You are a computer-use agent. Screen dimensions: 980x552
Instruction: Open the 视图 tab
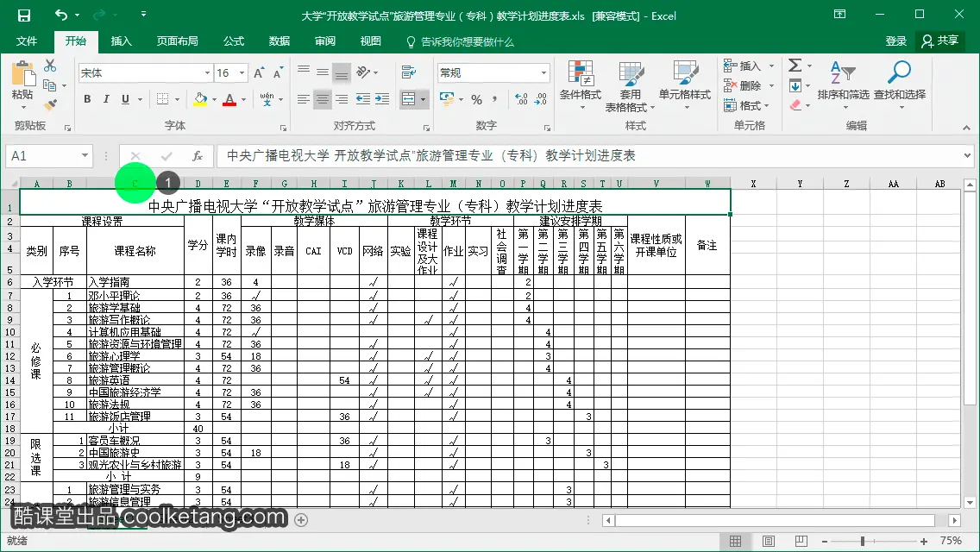[x=371, y=41]
